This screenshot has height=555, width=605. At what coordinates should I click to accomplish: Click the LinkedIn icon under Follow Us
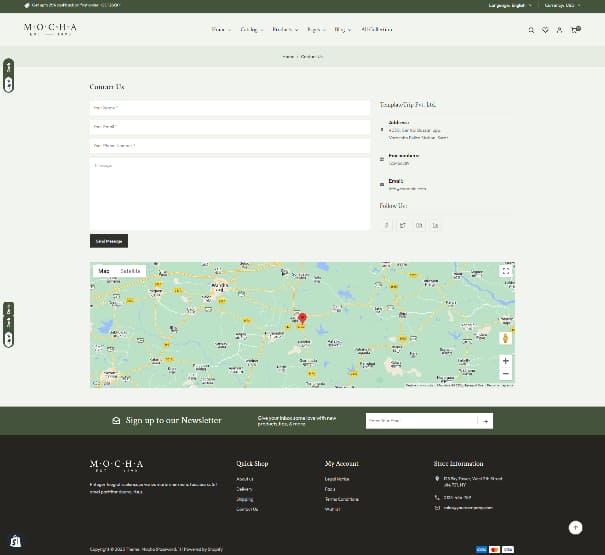[436, 225]
